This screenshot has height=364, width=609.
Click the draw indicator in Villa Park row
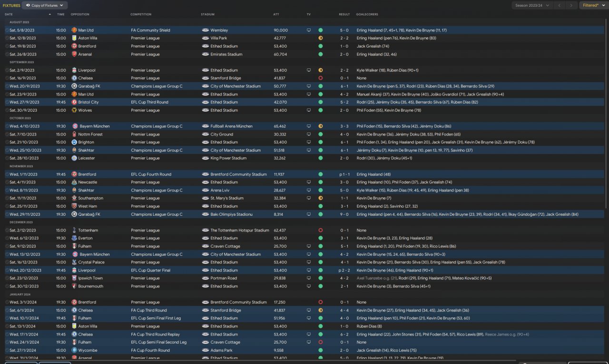[321, 38]
